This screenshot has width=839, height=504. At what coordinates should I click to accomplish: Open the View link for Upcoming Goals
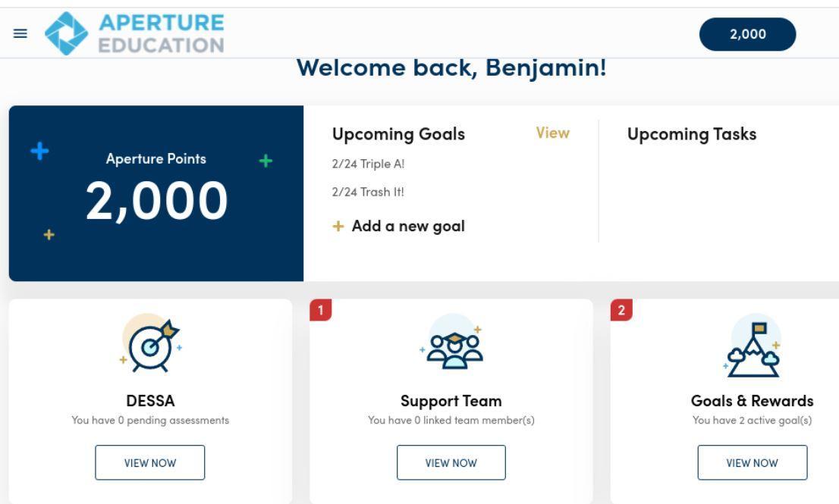click(552, 133)
